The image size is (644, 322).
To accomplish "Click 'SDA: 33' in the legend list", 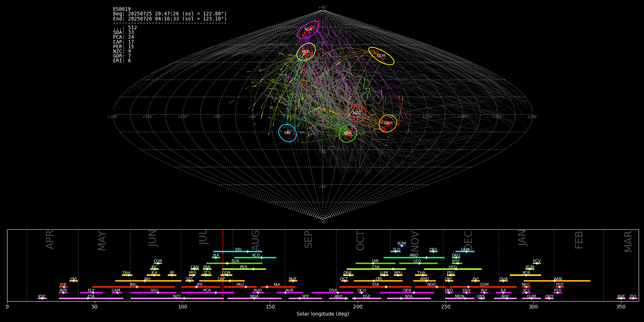I will tap(123, 33).
